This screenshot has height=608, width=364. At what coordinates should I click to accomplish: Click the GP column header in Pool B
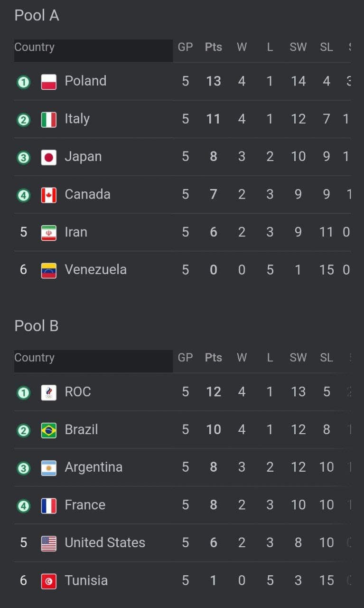coord(185,358)
